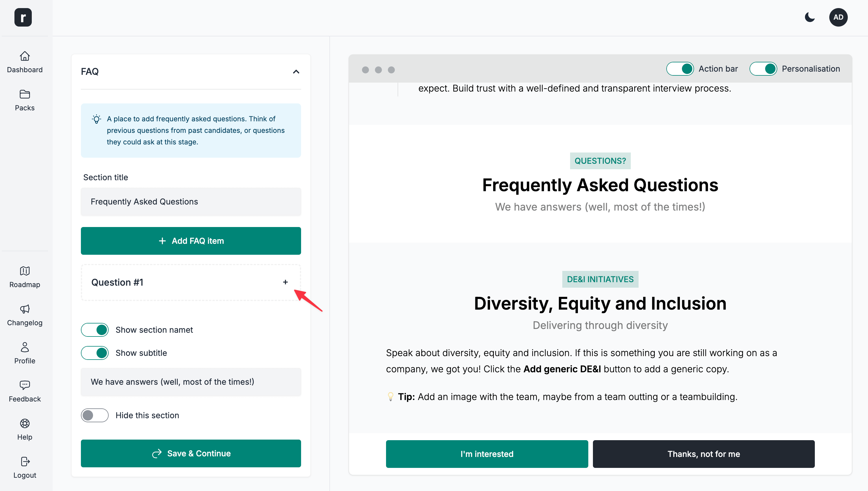Disable the Action bar toggle in preview
The height and width of the screenshot is (491, 868).
(680, 68)
